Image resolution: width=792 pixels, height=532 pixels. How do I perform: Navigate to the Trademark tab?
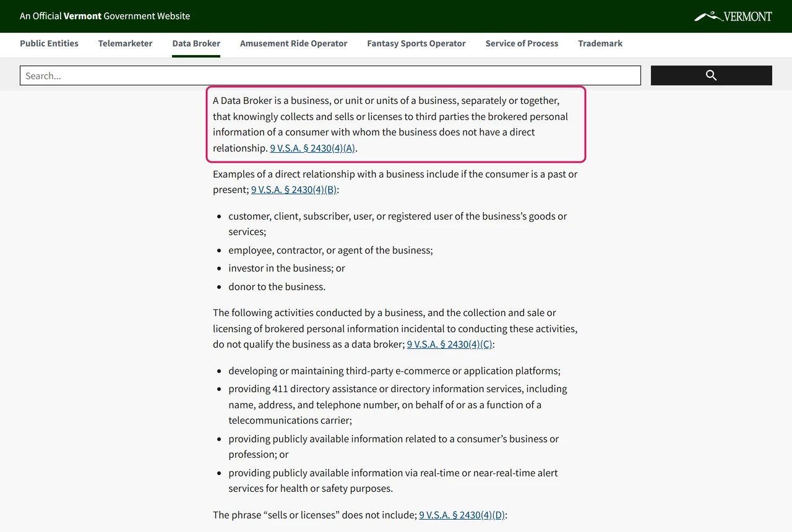pos(600,43)
